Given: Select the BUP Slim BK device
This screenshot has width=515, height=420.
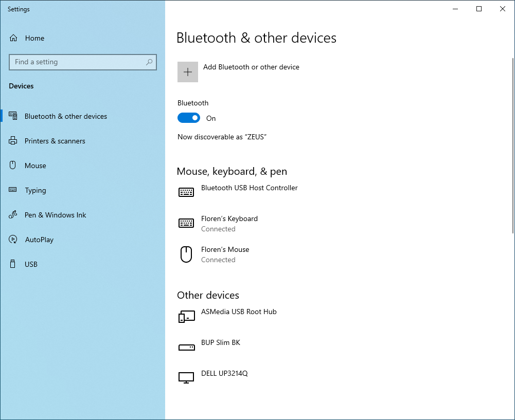Looking at the screenshot, I should point(221,343).
